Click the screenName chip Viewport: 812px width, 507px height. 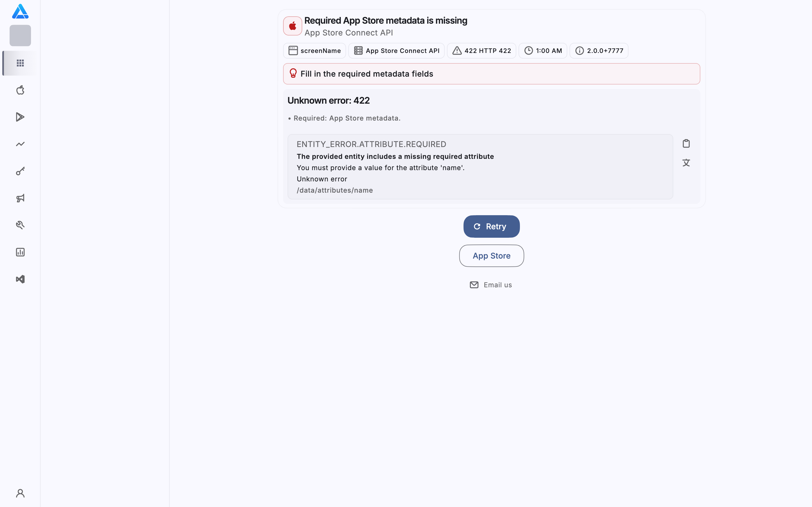(x=314, y=51)
